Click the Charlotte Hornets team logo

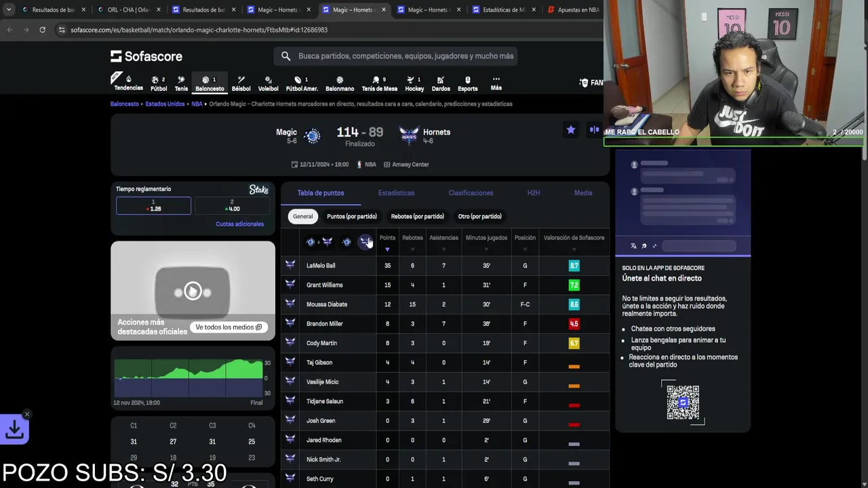pyautogui.click(x=409, y=136)
